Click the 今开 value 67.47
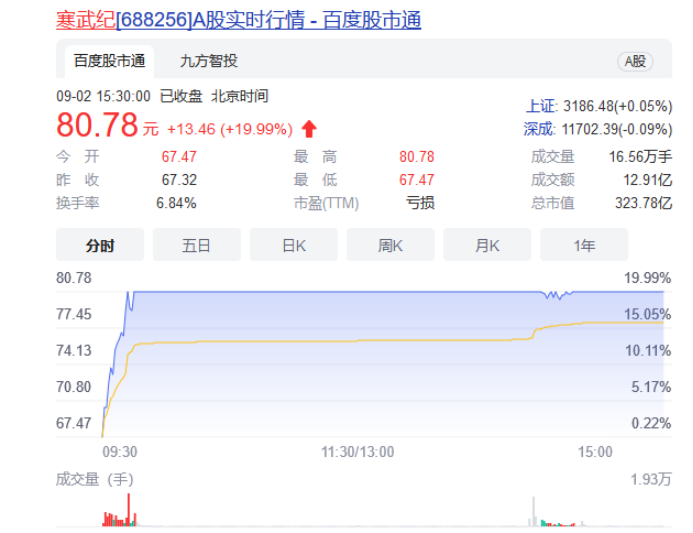This screenshot has height=533, width=693. coord(179,156)
